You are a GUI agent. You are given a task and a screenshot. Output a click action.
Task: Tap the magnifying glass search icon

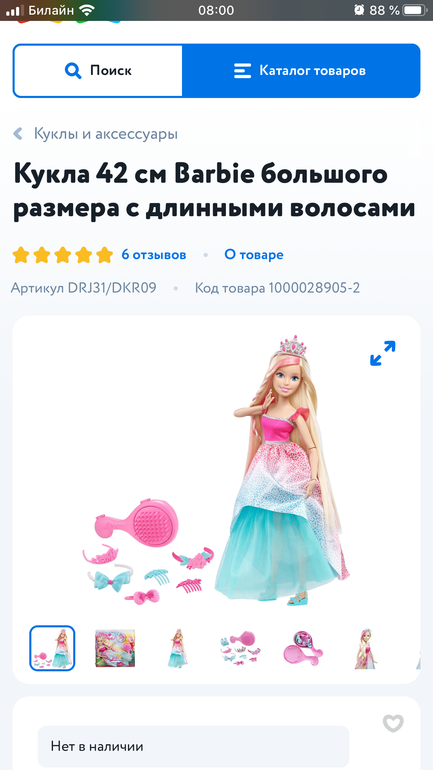73,71
